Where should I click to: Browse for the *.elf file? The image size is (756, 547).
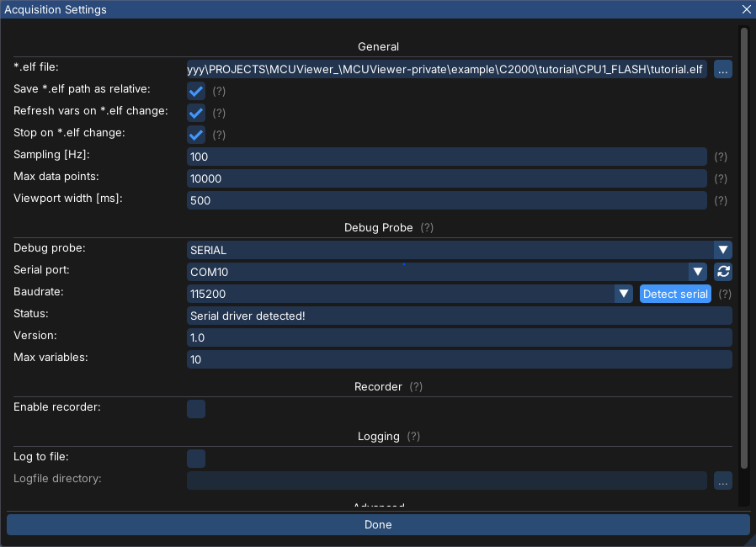click(723, 70)
